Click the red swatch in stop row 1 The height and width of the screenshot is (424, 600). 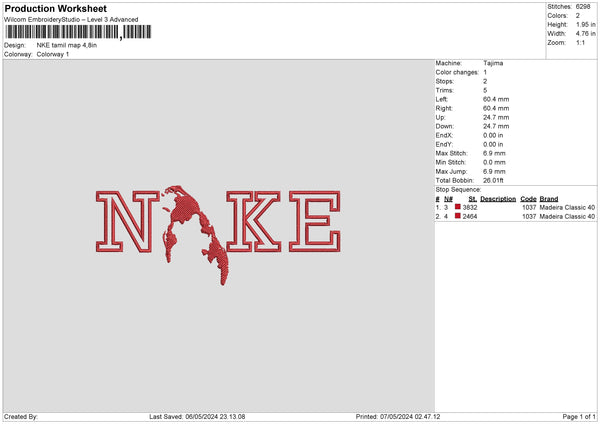click(x=457, y=207)
